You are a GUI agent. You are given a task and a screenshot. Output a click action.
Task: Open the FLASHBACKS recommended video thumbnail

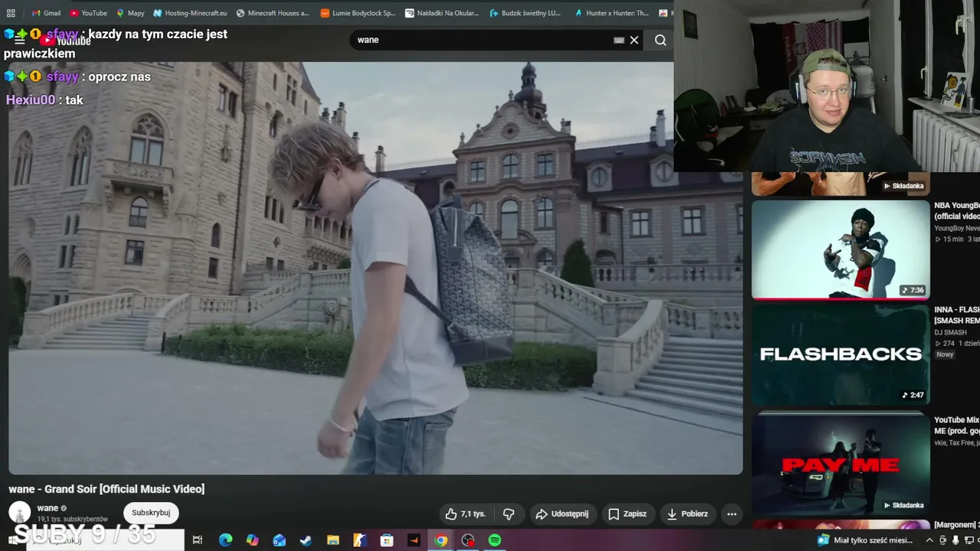pos(841,355)
